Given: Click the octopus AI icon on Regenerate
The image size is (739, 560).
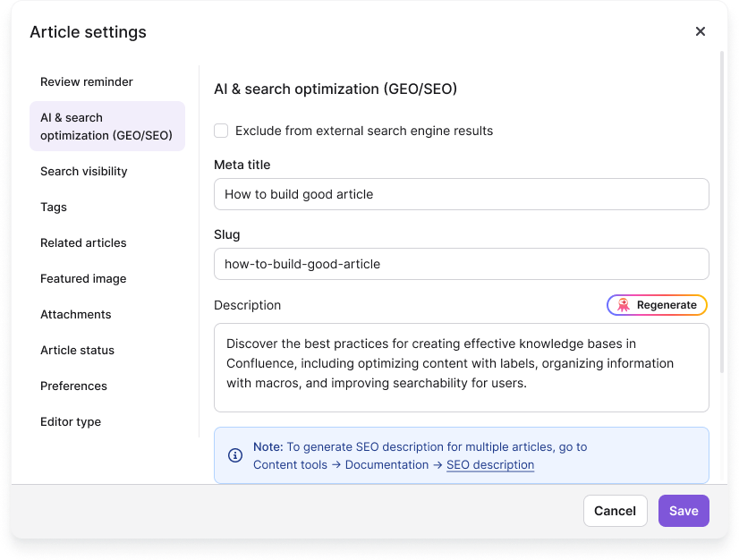Looking at the screenshot, I should coord(623,305).
